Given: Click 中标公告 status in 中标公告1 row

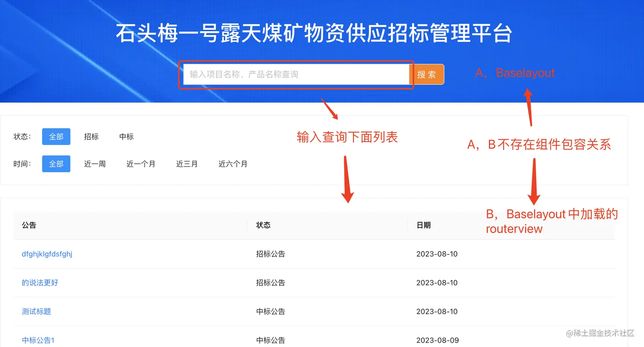Looking at the screenshot, I should (270, 340).
